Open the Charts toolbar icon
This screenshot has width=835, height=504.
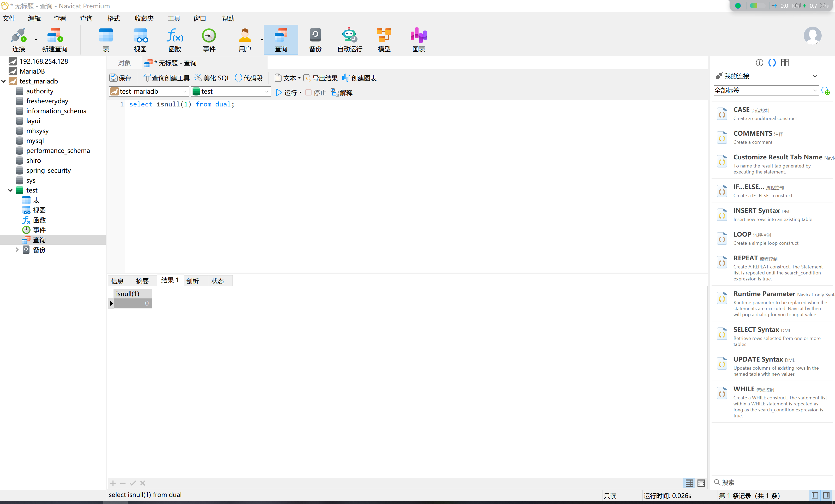pyautogui.click(x=419, y=40)
